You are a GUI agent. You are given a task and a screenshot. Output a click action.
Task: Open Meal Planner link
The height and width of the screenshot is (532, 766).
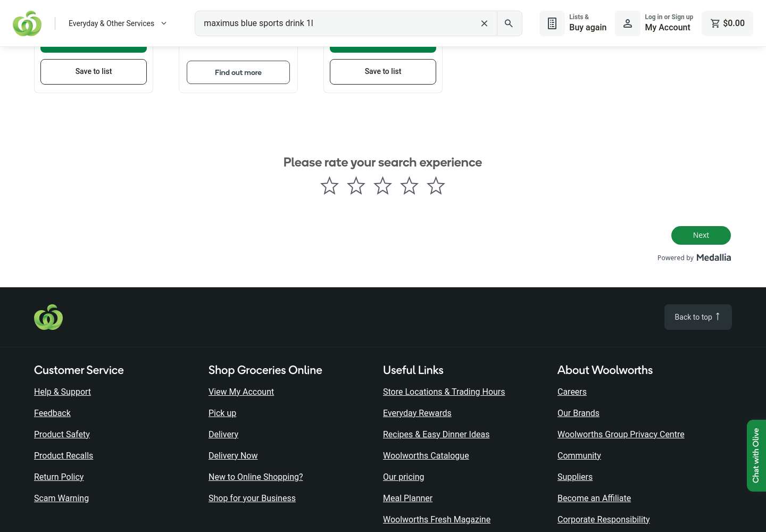click(407, 498)
